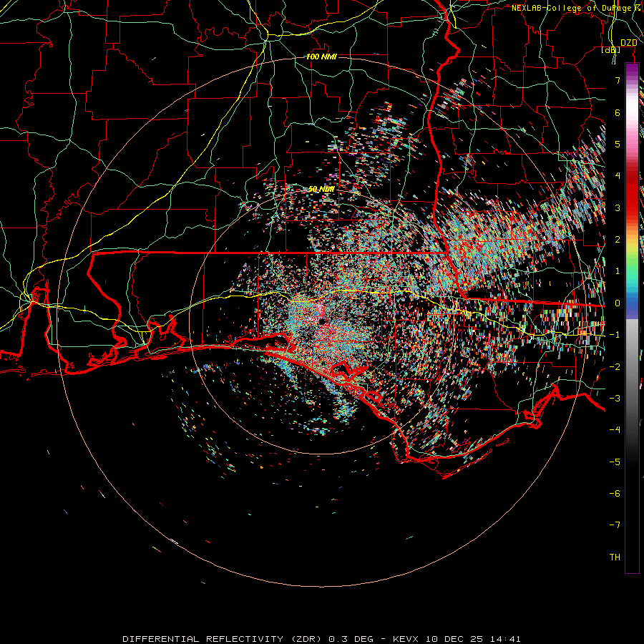Click the '-4' value on color scale
This screenshot has height=644, width=644.
click(615, 430)
